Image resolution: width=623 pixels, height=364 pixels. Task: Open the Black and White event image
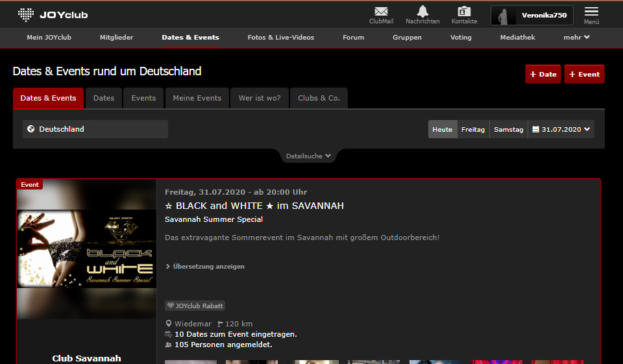(x=86, y=249)
